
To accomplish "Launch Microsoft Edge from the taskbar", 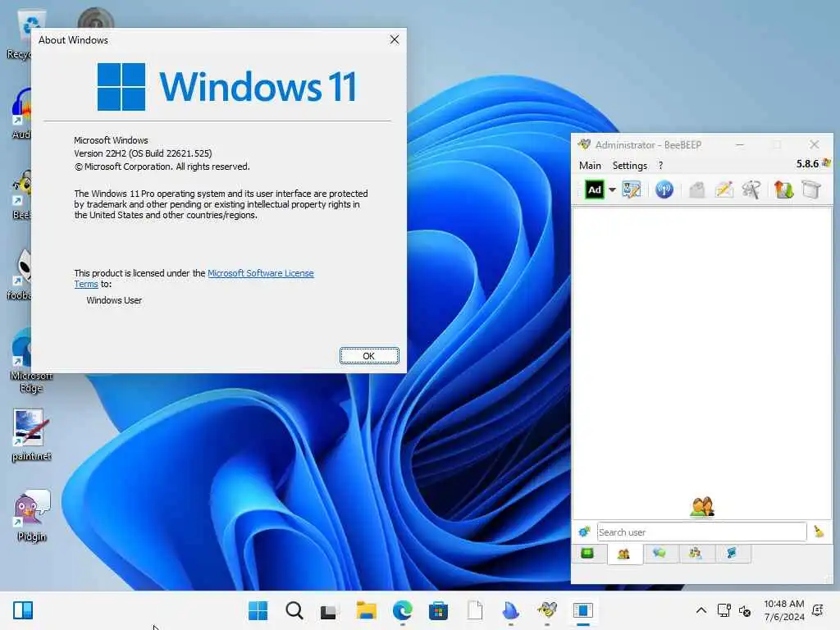I will point(402,610).
